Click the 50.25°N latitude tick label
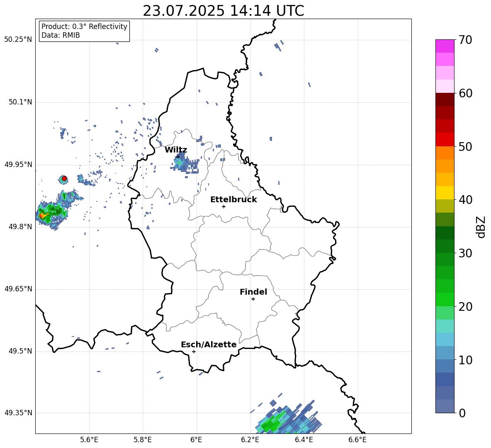The width and height of the screenshot is (491, 448). pos(18,40)
